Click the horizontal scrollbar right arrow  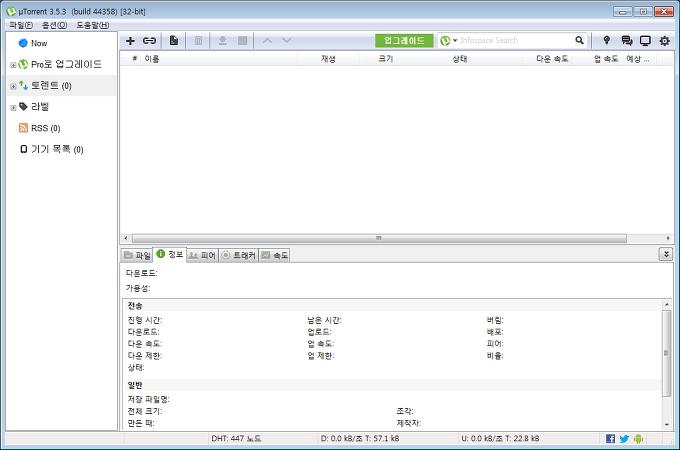point(668,238)
